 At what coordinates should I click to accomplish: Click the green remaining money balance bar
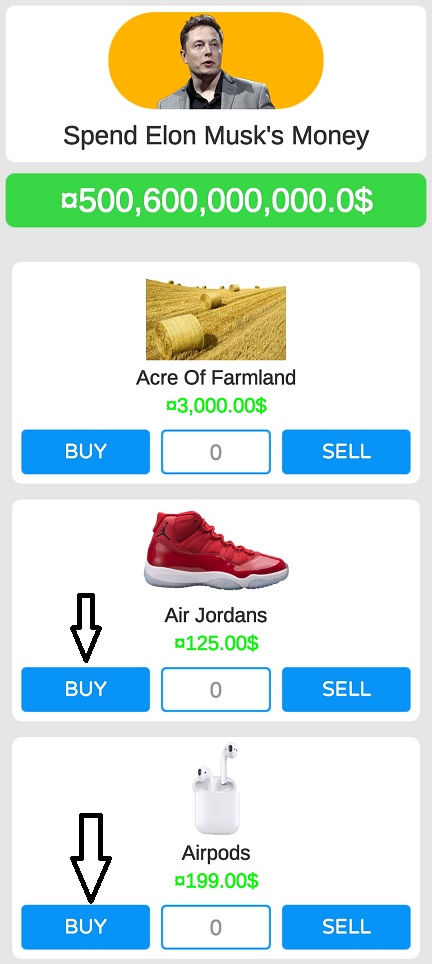click(x=216, y=200)
